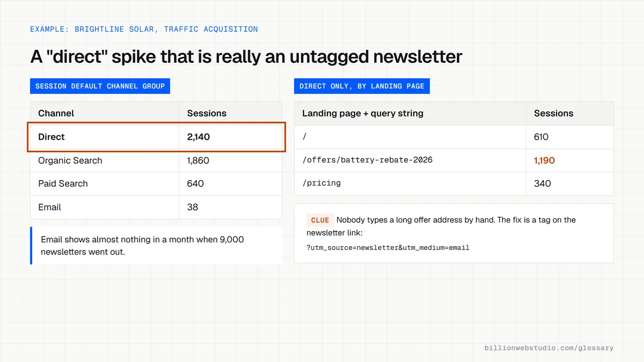Screen dimensions: 644x362
Task: Click the 'Email shows almost nothing' note
Action: pyautogui.click(x=156, y=246)
